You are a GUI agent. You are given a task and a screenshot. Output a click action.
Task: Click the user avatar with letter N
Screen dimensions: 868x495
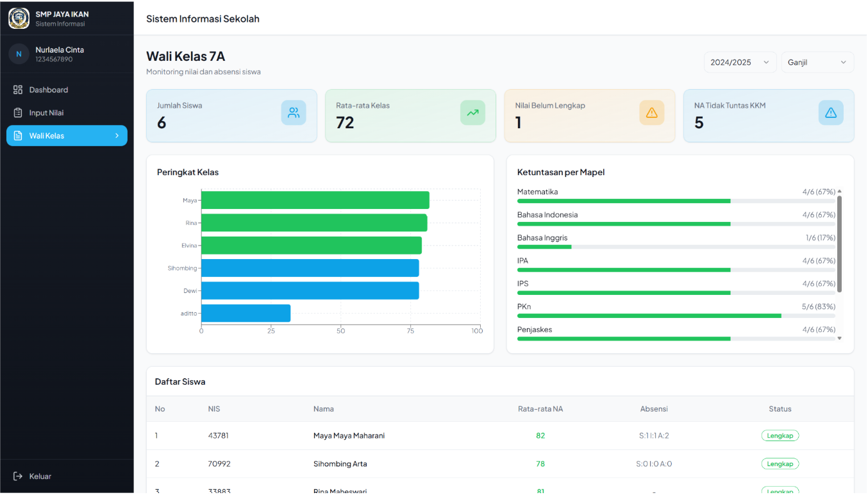pos(19,54)
